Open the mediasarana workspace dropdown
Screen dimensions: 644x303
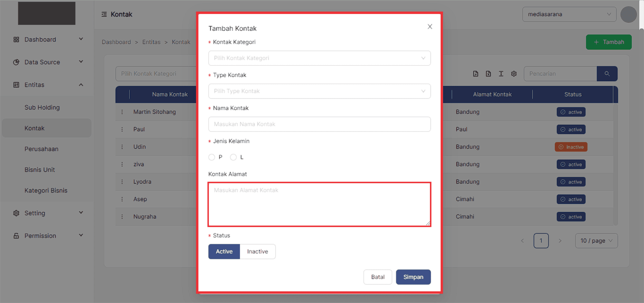[x=569, y=14]
